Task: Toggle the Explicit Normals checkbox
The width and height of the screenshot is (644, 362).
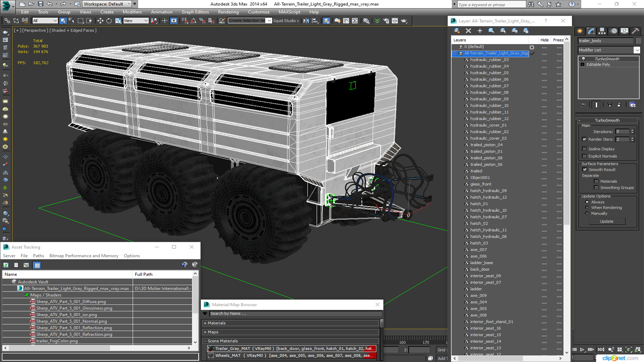Action: point(584,156)
